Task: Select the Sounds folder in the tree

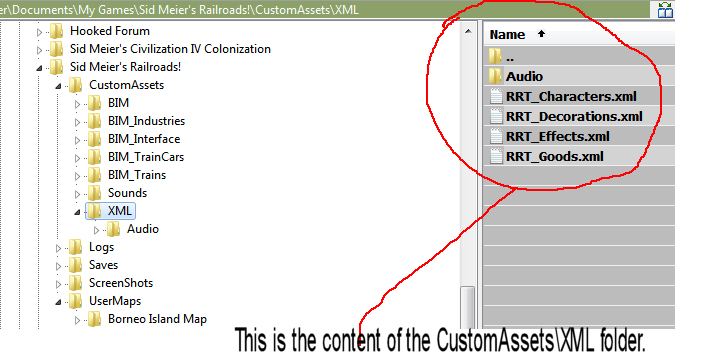Action: [x=127, y=193]
